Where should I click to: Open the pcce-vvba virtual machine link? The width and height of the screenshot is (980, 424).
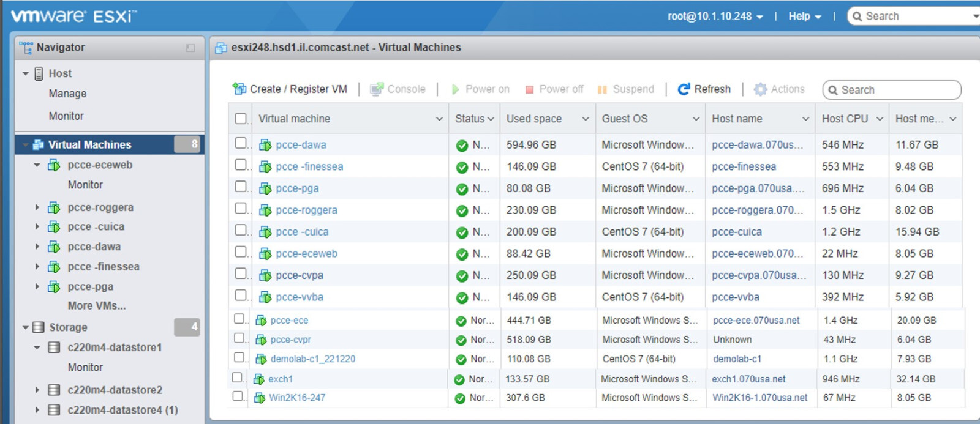[x=300, y=297]
